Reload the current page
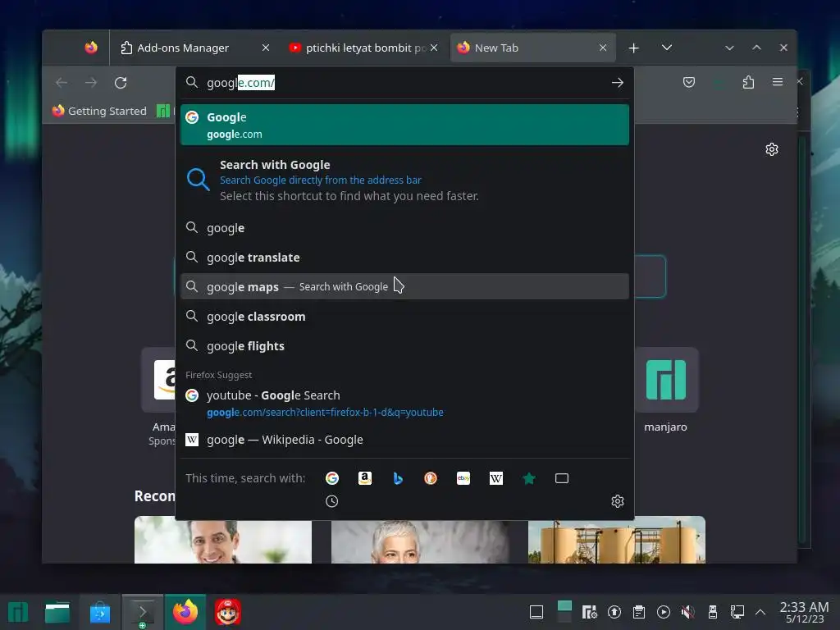This screenshot has width=840, height=630. (x=121, y=83)
